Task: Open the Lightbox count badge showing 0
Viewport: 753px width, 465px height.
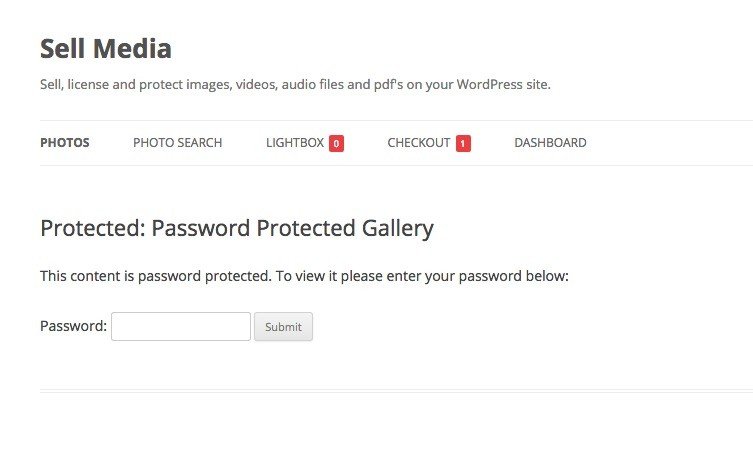Action: [x=336, y=143]
